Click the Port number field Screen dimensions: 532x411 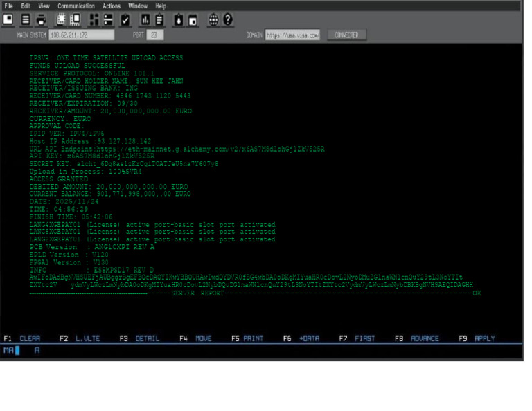155,35
